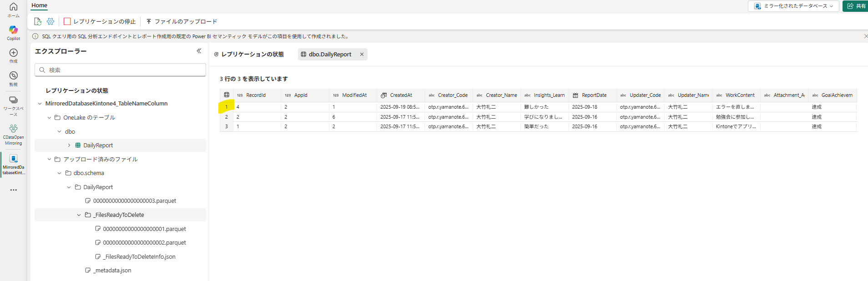868x281 pixels.
Task: Open the mirrored database (ミラー化されたデータベース) dropdown
Action: [793, 6]
